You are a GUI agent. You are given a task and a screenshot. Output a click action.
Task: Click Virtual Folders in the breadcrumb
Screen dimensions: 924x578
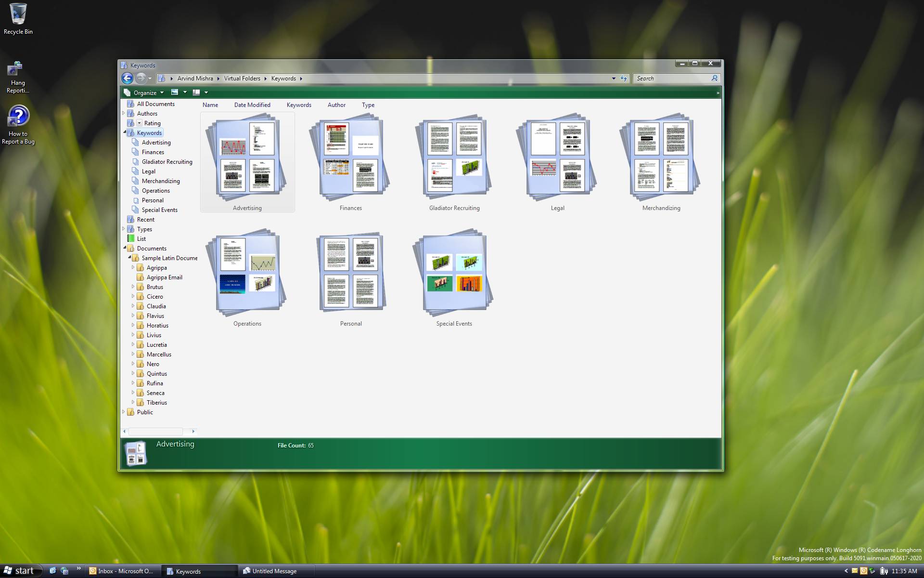(x=242, y=79)
